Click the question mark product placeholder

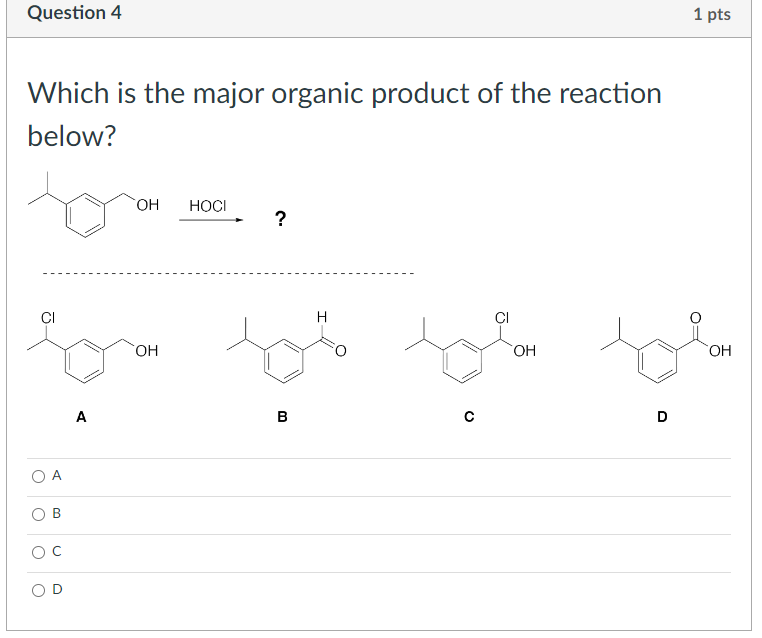pyautogui.click(x=280, y=219)
